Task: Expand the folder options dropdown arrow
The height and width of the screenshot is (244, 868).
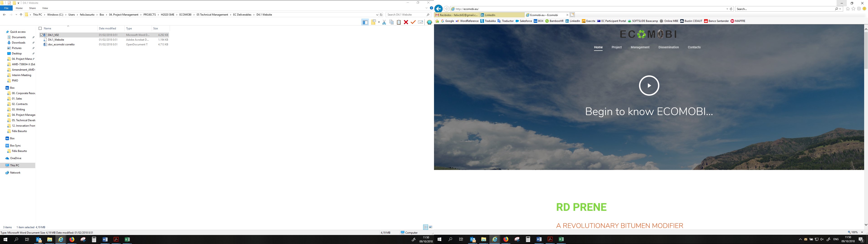Action: tap(379, 22)
